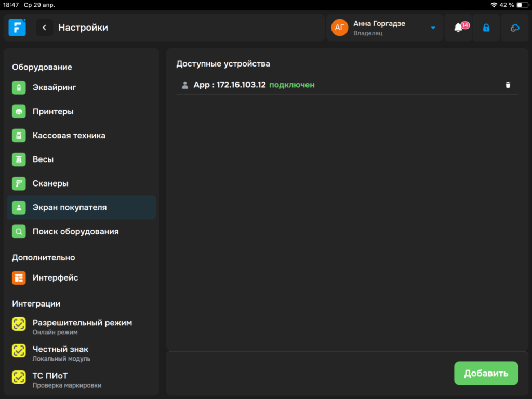
Task: Open the Интерфейс settings
Action: (82, 278)
